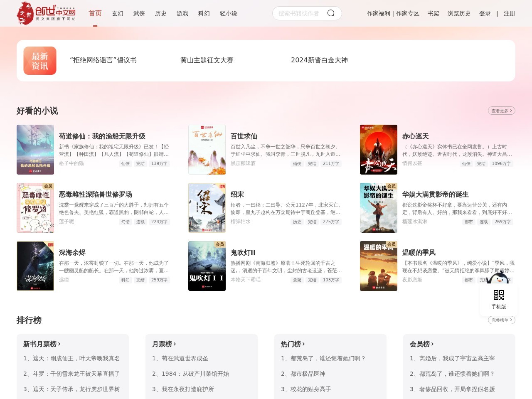Open the 手机版 QR code icon
Screen dimensions: 532x399
pos(499,295)
